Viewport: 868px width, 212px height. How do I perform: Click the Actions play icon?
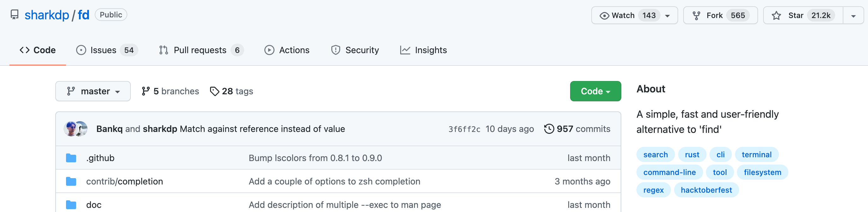click(x=269, y=50)
